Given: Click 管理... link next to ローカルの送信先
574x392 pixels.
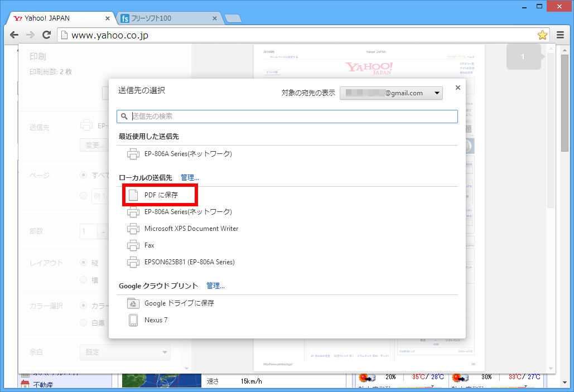Looking at the screenshot, I should pyautogui.click(x=190, y=178).
